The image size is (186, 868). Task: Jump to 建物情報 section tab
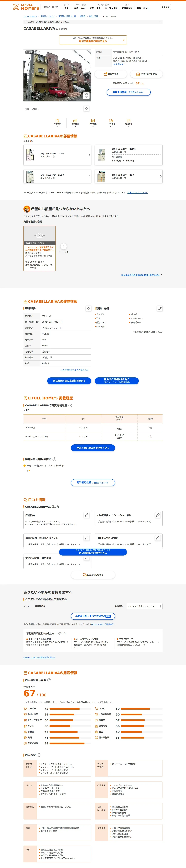[x=75, y=123]
